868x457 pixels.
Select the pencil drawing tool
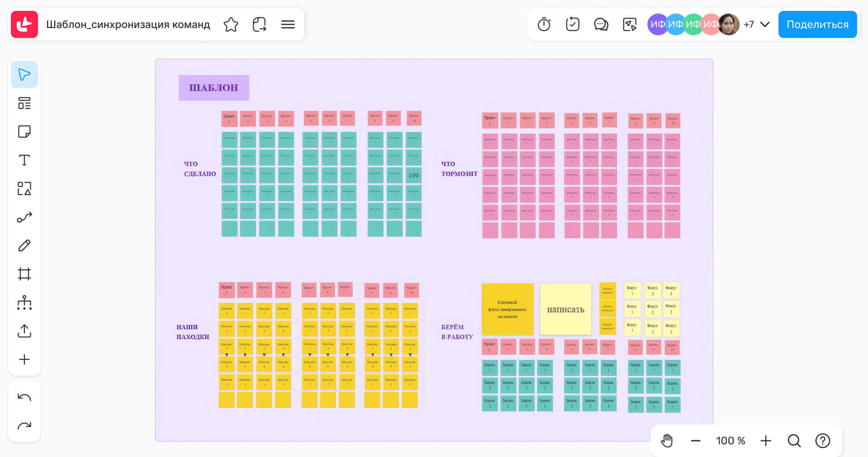click(24, 245)
